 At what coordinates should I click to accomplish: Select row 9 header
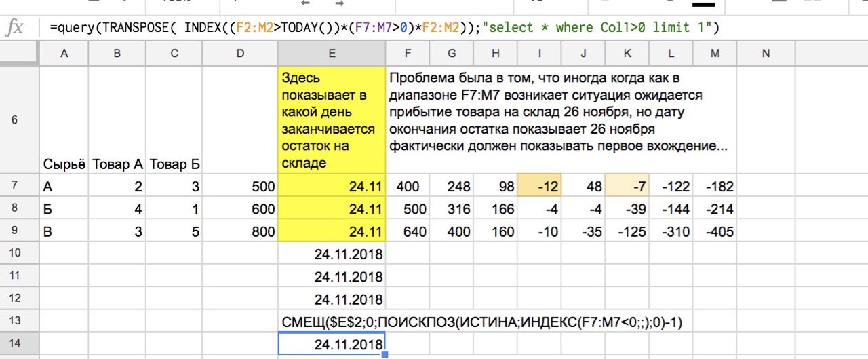(20, 231)
